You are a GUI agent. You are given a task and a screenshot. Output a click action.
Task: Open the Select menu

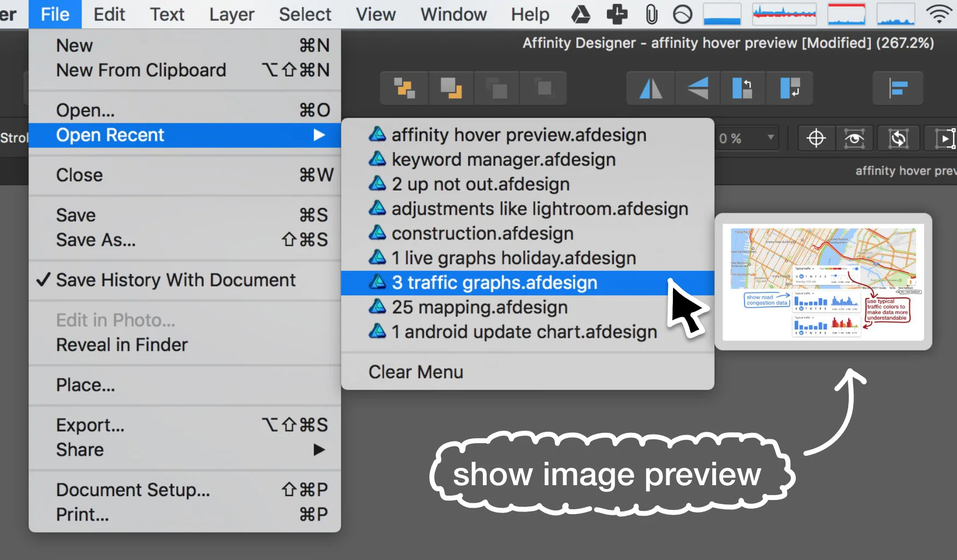305,14
